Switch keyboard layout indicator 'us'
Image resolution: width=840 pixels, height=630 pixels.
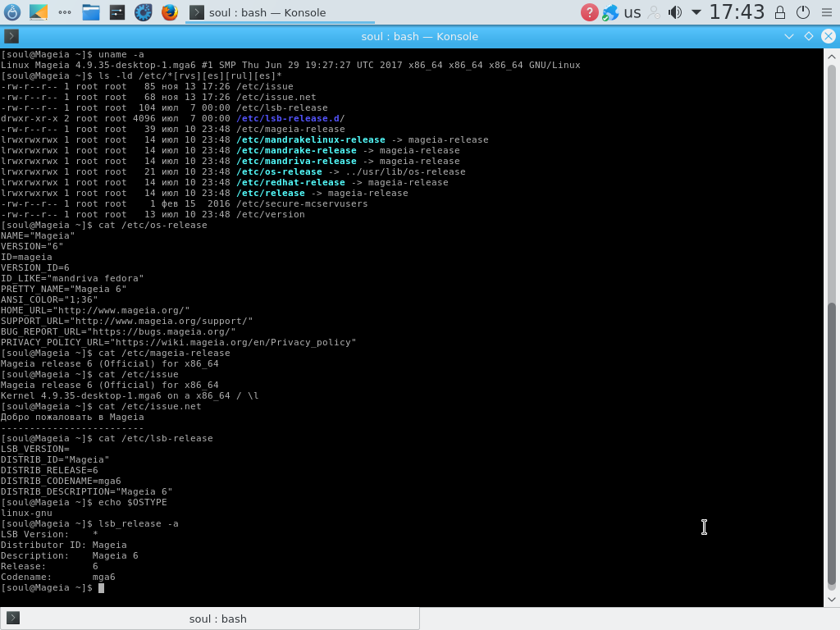(x=632, y=12)
